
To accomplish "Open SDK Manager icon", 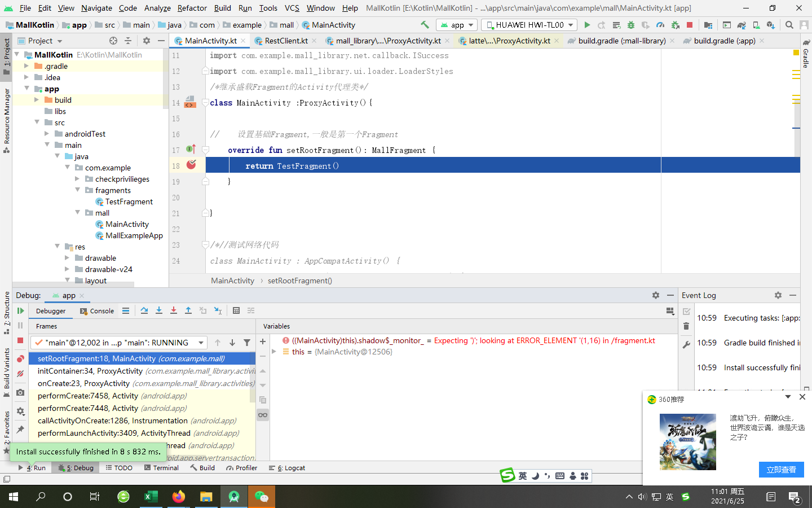I will 771,25.
